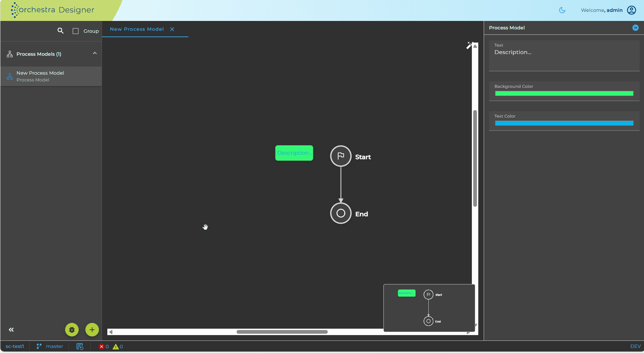Click the warnings count indicator

118,347
